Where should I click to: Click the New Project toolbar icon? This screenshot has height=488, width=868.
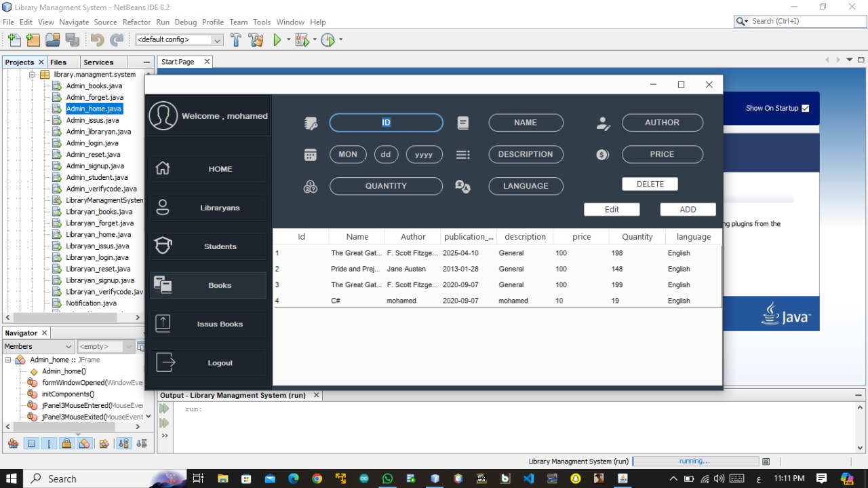point(33,40)
